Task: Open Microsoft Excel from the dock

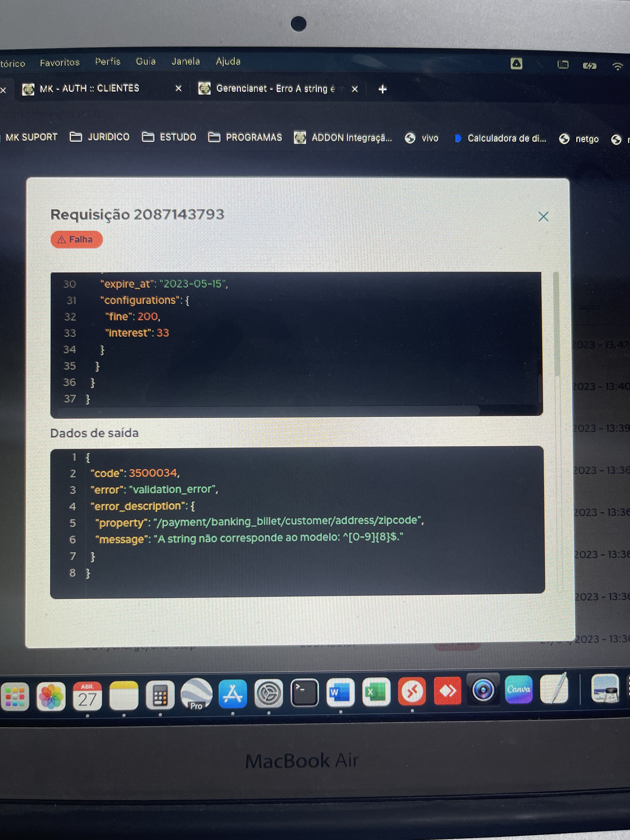Action: point(376,691)
